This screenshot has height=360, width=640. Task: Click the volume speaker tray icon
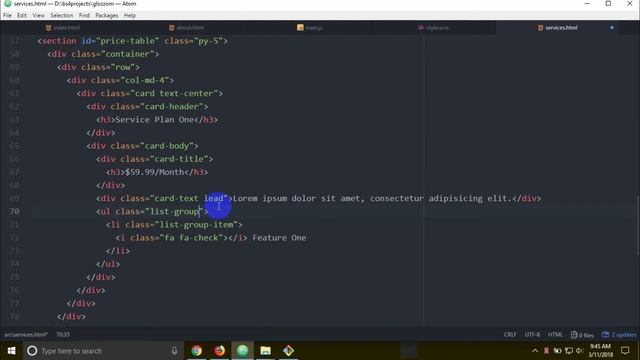point(579,351)
